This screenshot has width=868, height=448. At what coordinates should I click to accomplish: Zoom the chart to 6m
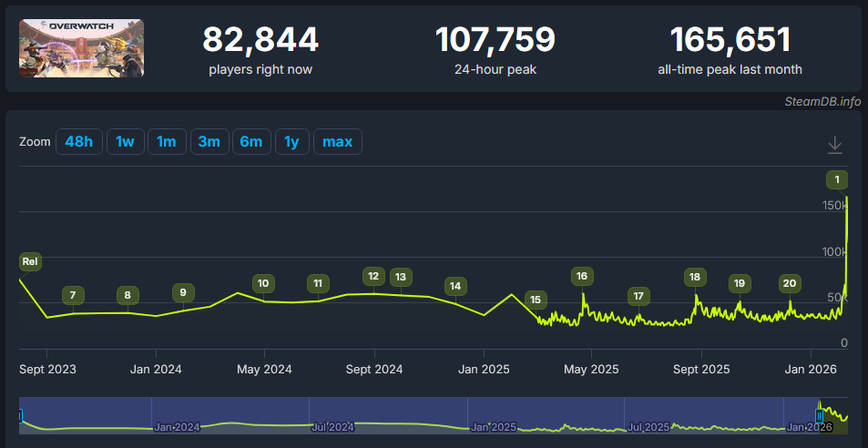(x=251, y=142)
